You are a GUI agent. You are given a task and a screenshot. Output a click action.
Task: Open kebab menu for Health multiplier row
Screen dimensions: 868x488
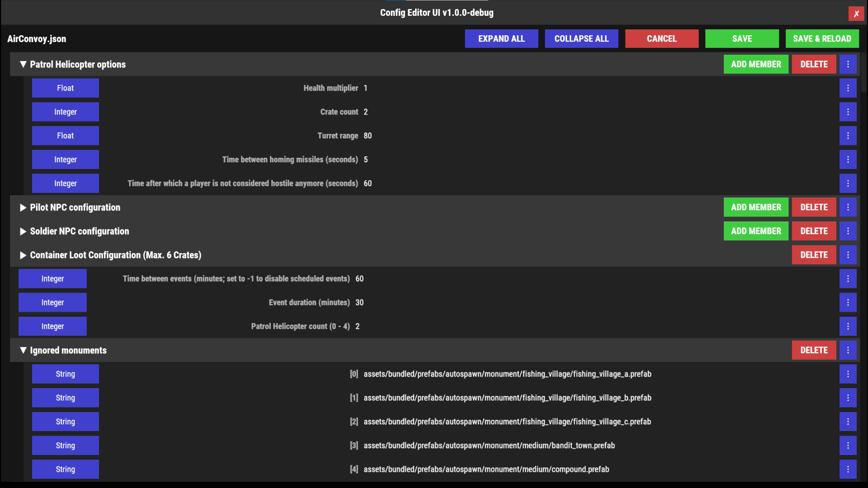click(x=848, y=88)
